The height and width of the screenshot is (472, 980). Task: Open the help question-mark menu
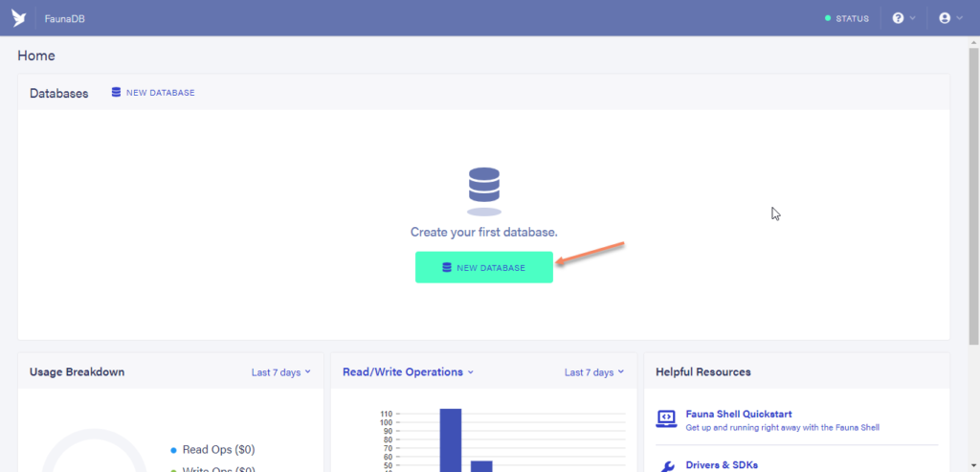[x=903, y=18]
